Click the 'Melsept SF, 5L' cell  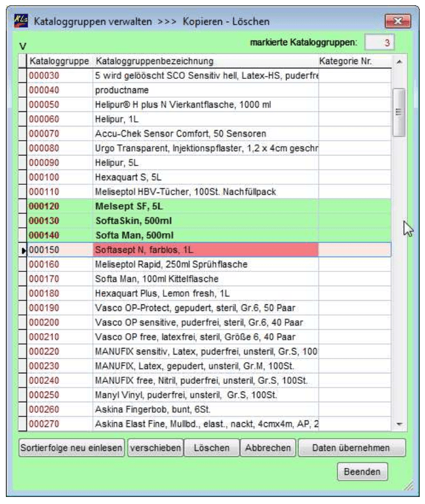point(205,206)
